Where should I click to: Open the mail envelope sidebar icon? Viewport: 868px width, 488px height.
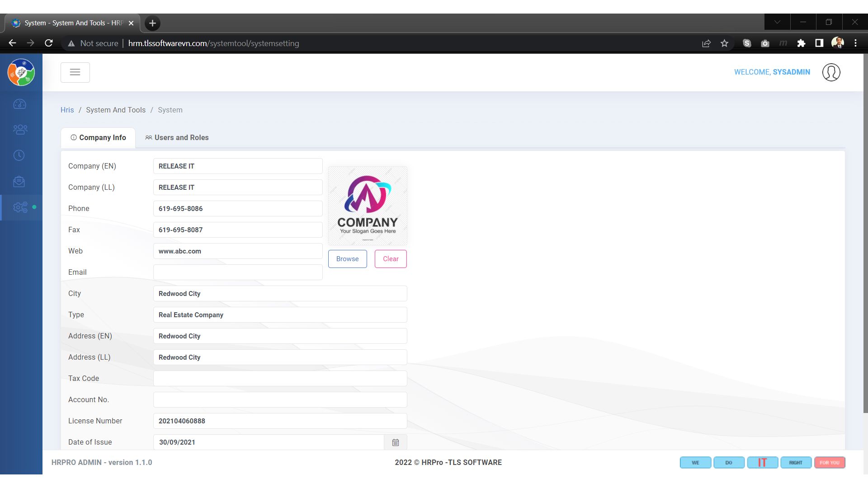pos(19,182)
